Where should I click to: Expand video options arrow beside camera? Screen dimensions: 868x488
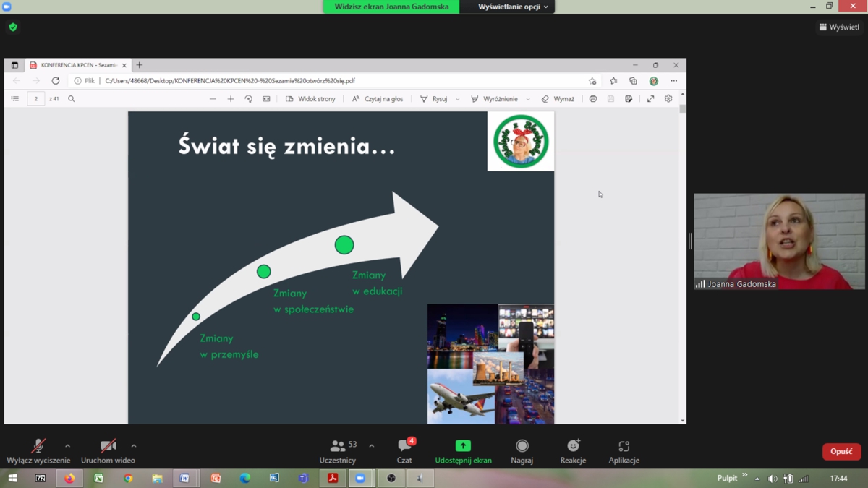click(134, 446)
